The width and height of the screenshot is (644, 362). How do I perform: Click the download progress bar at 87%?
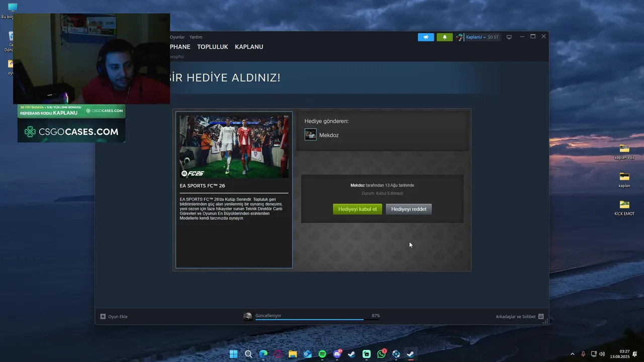tap(317, 320)
